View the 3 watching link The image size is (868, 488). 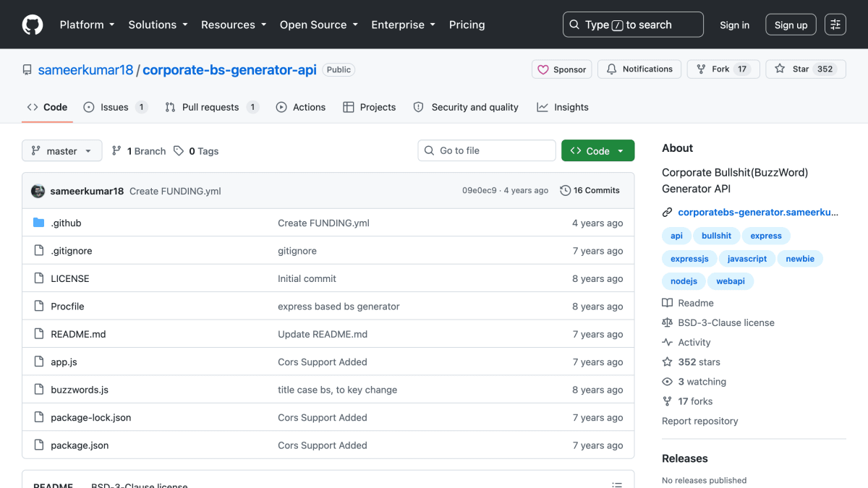[x=694, y=381]
